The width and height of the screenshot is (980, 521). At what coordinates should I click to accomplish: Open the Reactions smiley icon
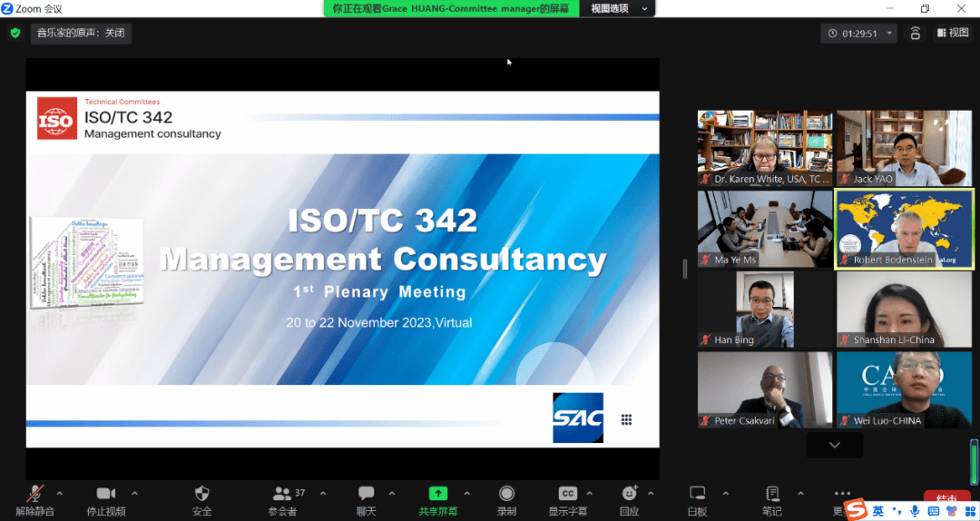629,494
